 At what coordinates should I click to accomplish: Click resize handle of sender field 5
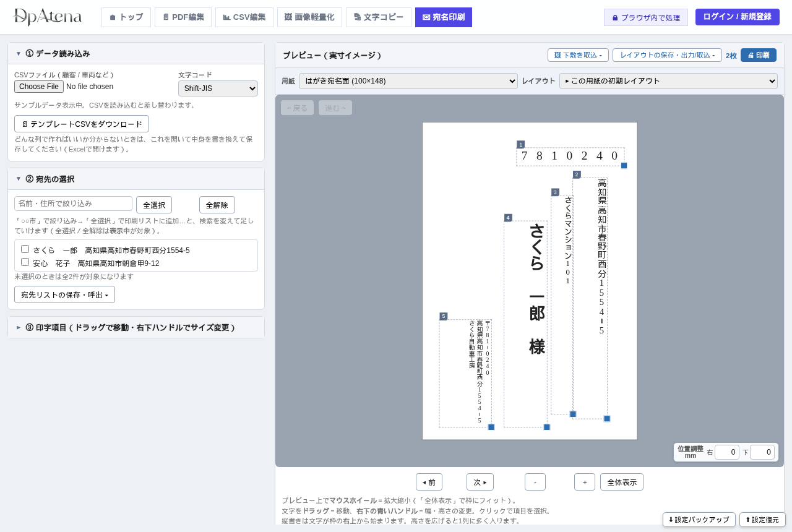pos(491,427)
